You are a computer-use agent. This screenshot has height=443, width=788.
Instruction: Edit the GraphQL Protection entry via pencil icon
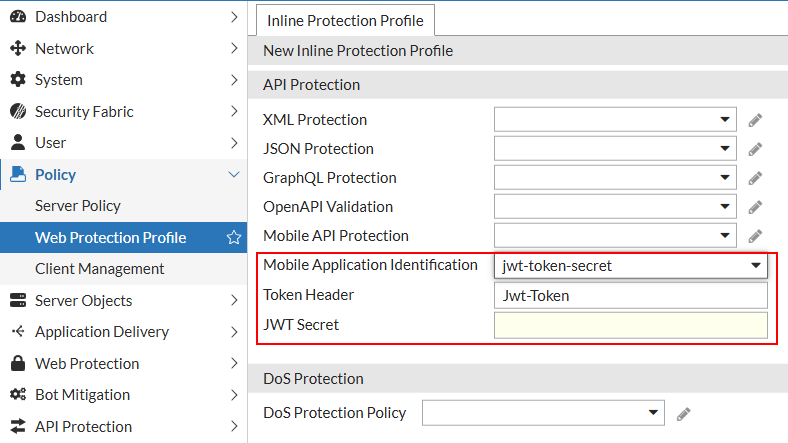pos(756,178)
